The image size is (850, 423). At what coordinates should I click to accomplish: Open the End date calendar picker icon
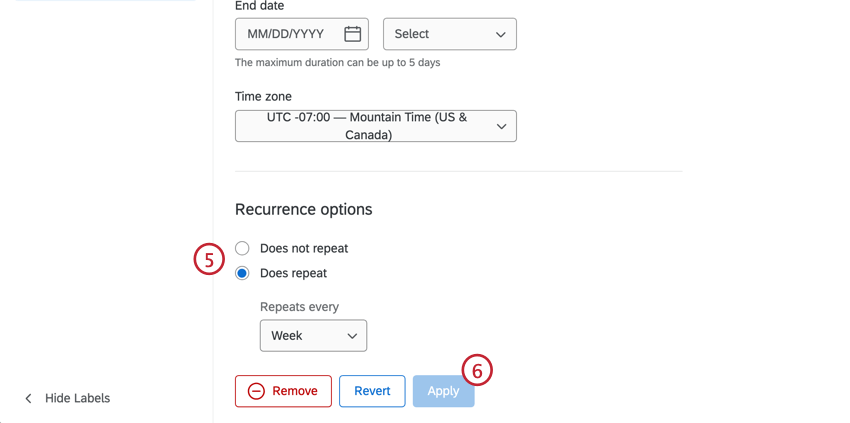352,34
